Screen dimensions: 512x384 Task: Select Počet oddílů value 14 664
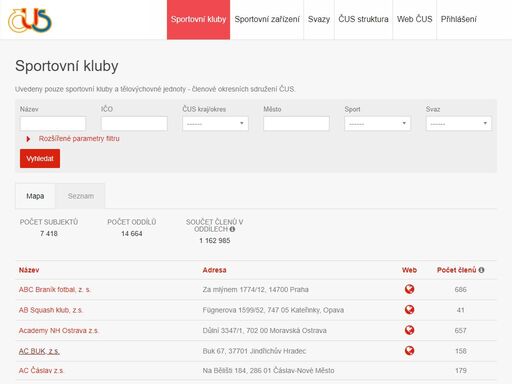click(132, 234)
